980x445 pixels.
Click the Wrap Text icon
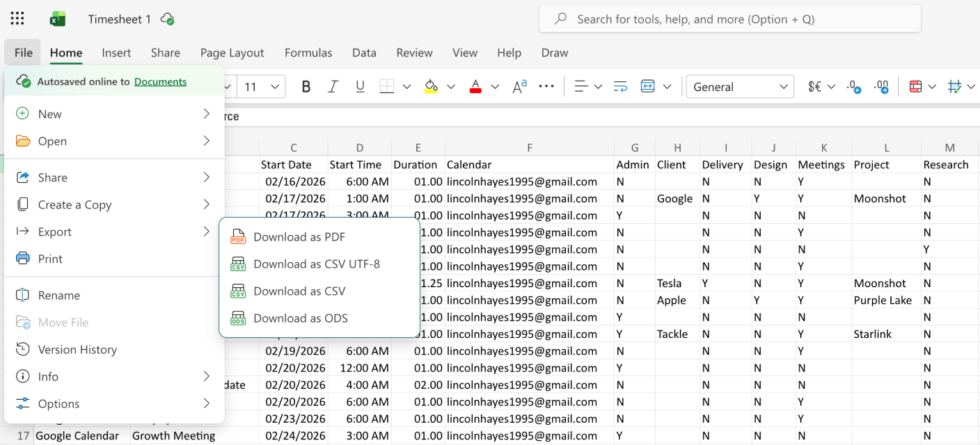point(620,87)
